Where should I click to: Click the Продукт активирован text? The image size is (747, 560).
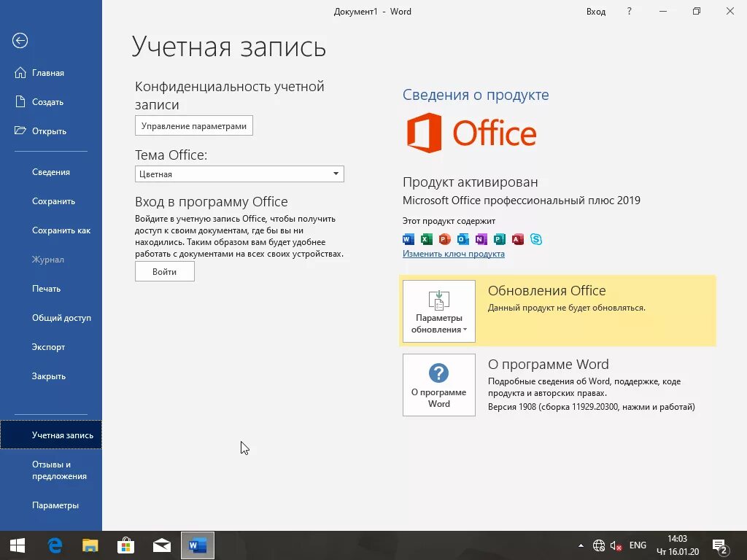471,182
